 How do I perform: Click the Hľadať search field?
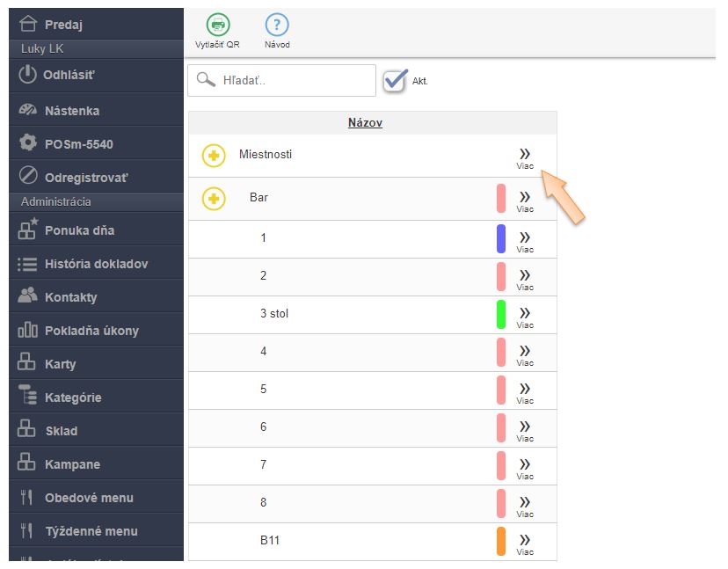292,80
